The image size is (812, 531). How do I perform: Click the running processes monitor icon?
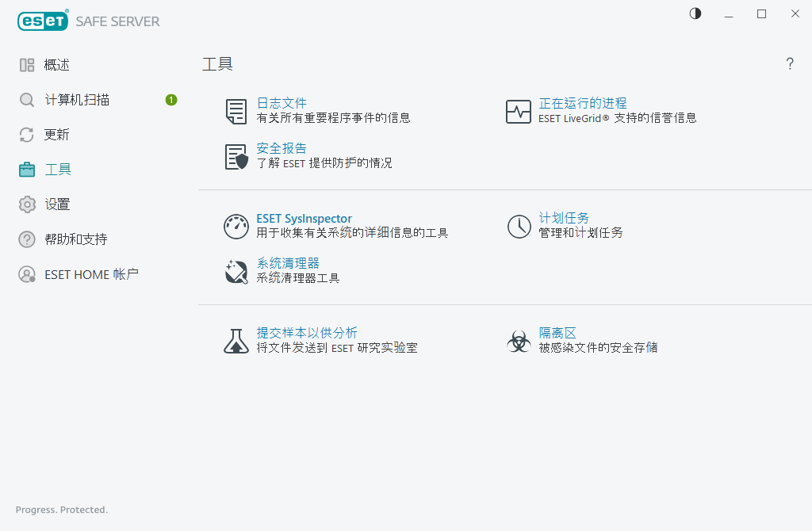pyautogui.click(x=519, y=112)
